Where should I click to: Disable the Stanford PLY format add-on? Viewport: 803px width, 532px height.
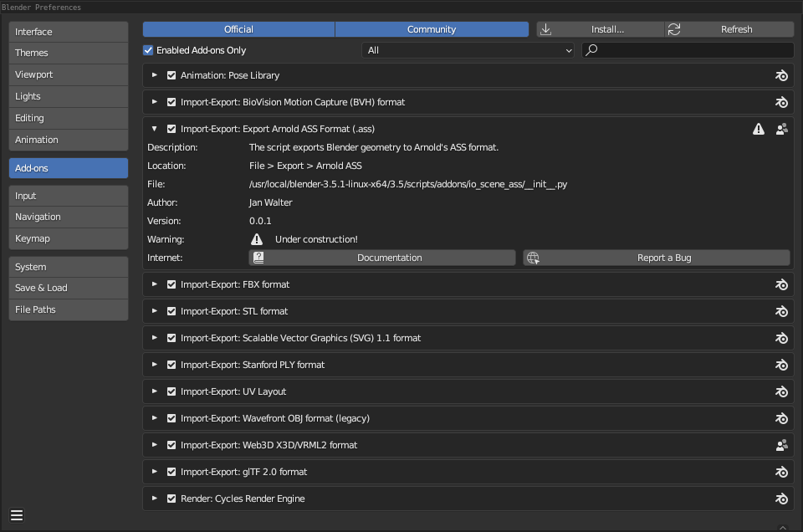coord(171,365)
